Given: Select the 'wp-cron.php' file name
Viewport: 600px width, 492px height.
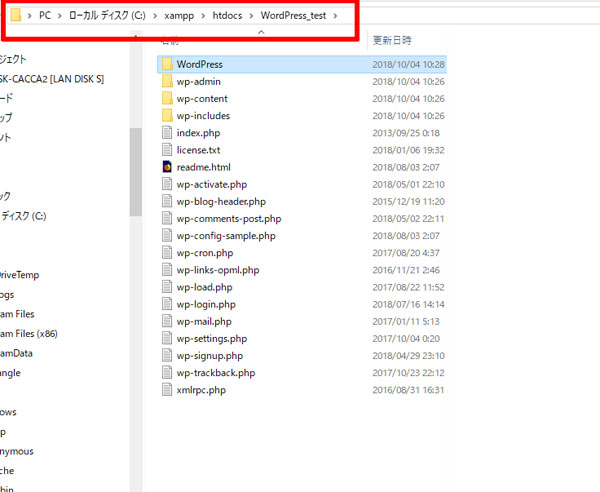Looking at the screenshot, I should (x=205, y=253).
